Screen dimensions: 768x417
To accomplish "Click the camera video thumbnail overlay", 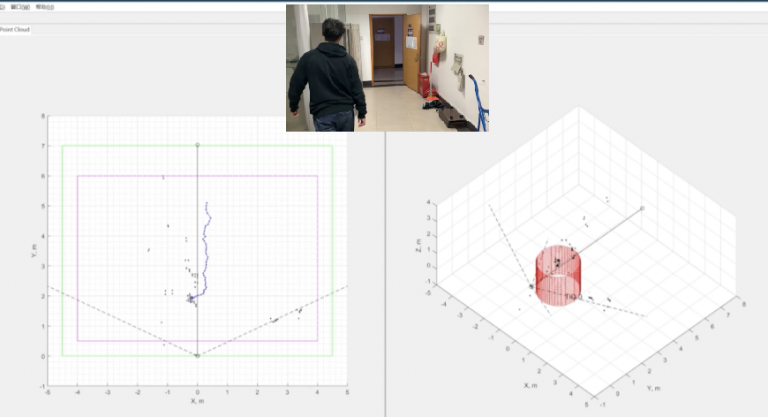I will (387, 68).
